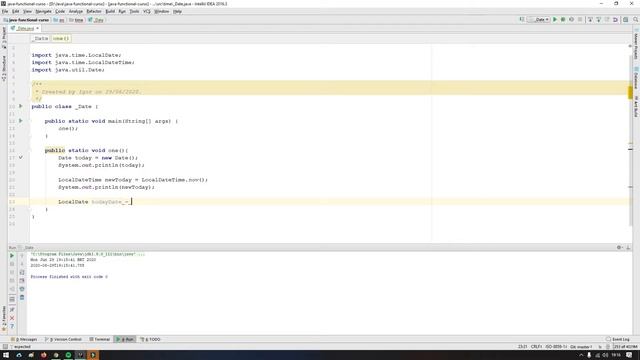Open the Help menu
The image size is (640, 360).
tap(177, 11)
